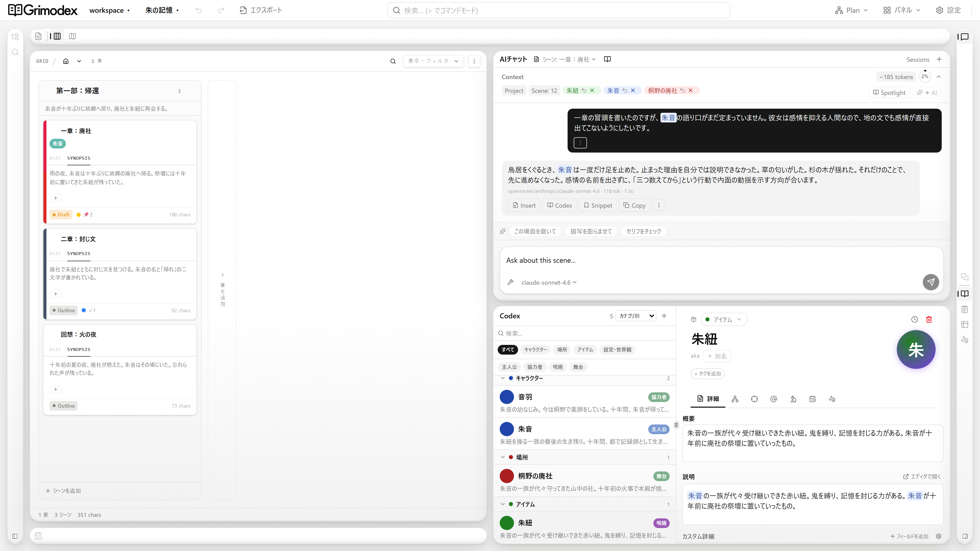Open the Plan dropdown
Screen dimensions: 980x551
pyautogui.click(x=851, y=10)
